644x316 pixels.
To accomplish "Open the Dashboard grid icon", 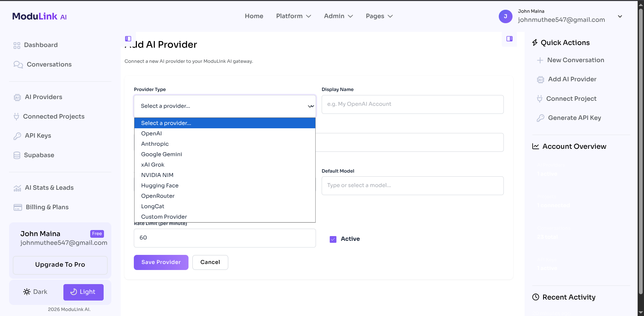I will [17, 45].
